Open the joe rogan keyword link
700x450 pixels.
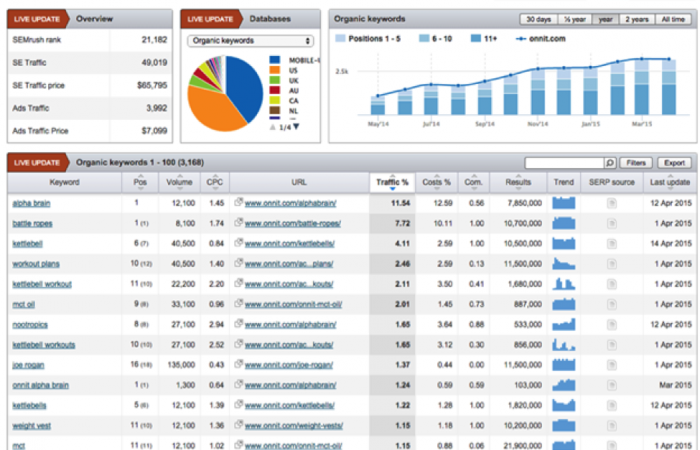pyautogui.click(x=28, y=365)
